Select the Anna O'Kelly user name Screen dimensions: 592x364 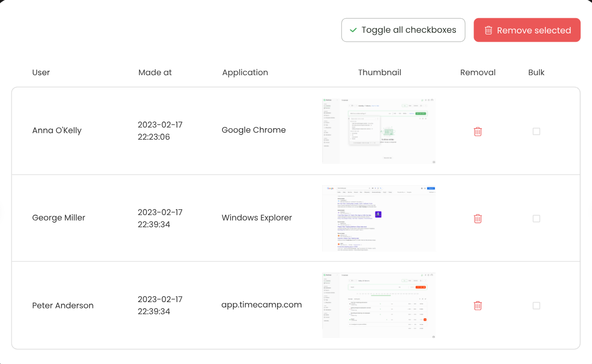click(57, 131)
